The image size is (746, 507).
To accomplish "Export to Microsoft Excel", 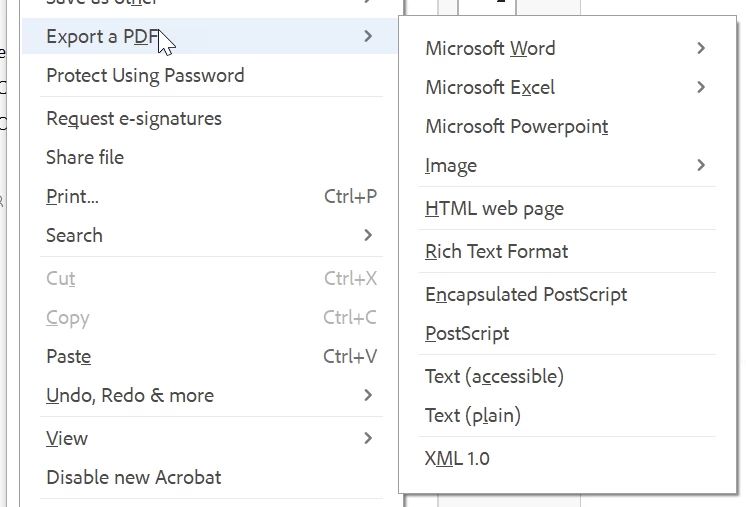I will pyautogui.click(x=567, y=87).
